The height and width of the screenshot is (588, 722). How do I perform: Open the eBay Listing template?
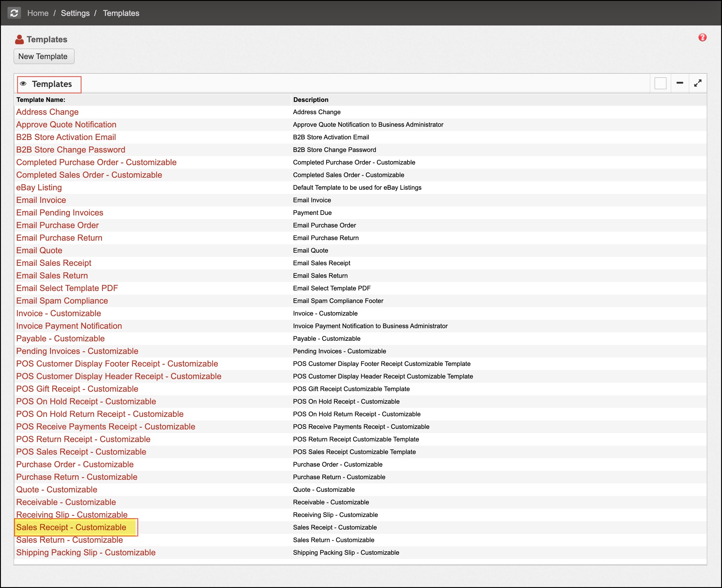[x=39, y=187]
